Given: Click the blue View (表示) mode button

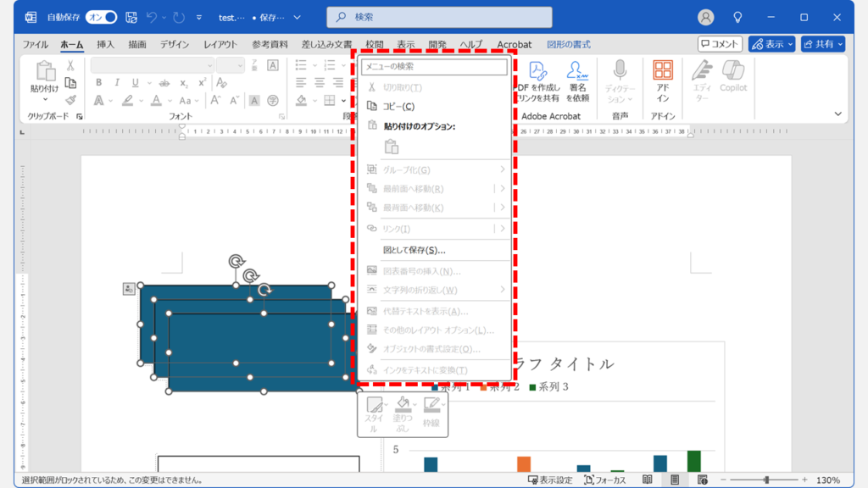Looking at the screenshot, I should [771, 44].
